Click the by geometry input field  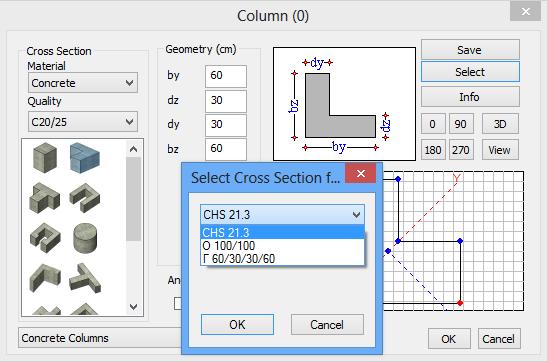[x=226, y=76]
